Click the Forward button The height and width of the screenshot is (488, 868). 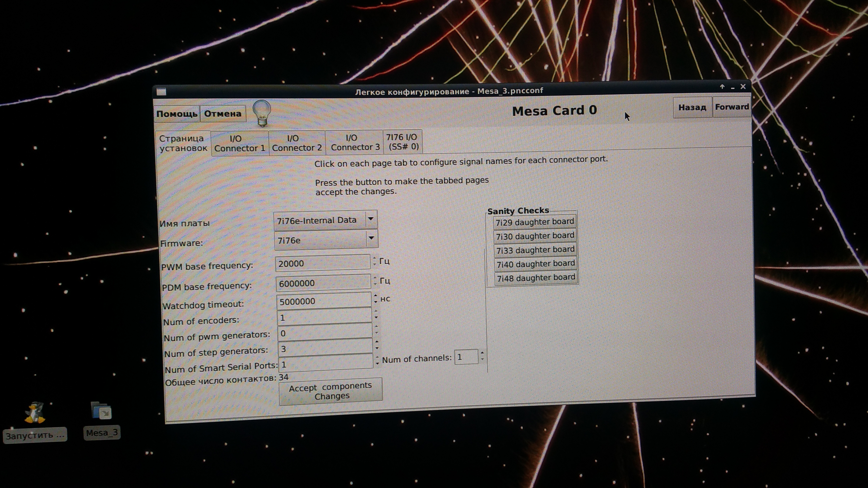coord(732,107)
